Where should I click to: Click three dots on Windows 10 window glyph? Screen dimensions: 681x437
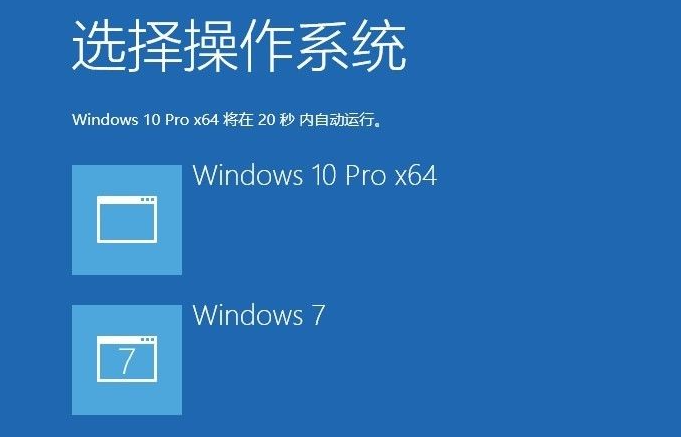click(x=148, y=199)
